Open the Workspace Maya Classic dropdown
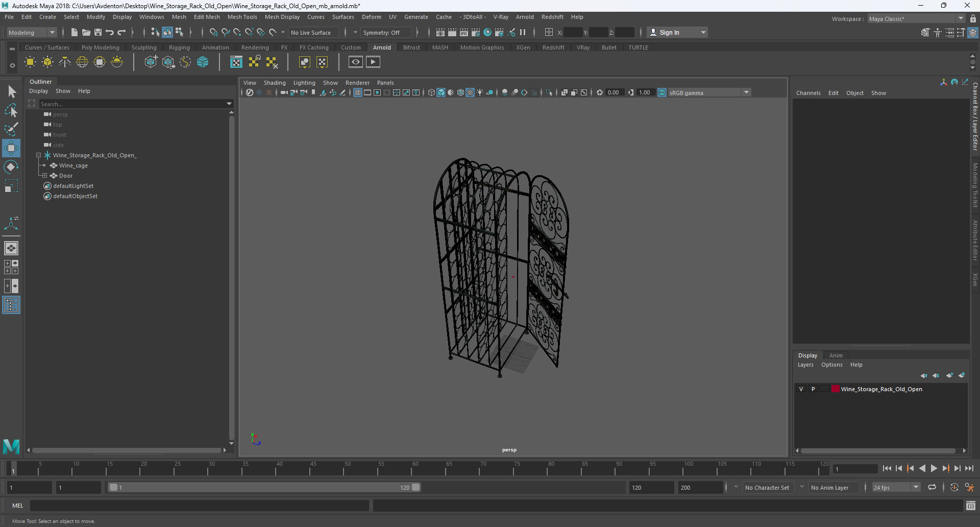The height and width of the screenshot is (527, 980). [917, 19]
